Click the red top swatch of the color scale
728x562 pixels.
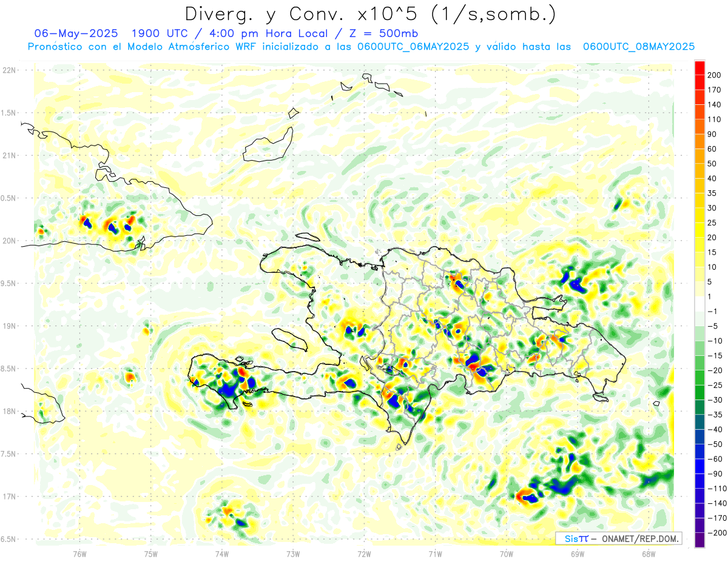pyautogui.click(x=699, y=67)
